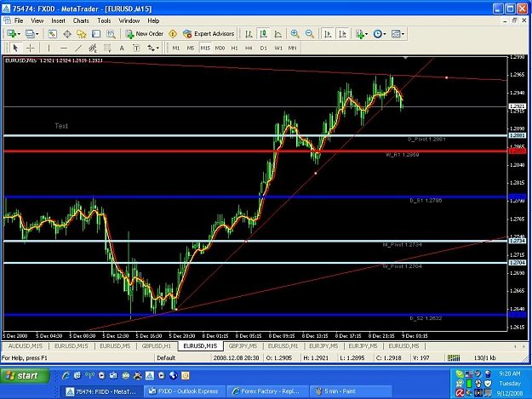532x399 pixels.
Task: Switch timeframe to H1
Action: click(x=234, y=48)
